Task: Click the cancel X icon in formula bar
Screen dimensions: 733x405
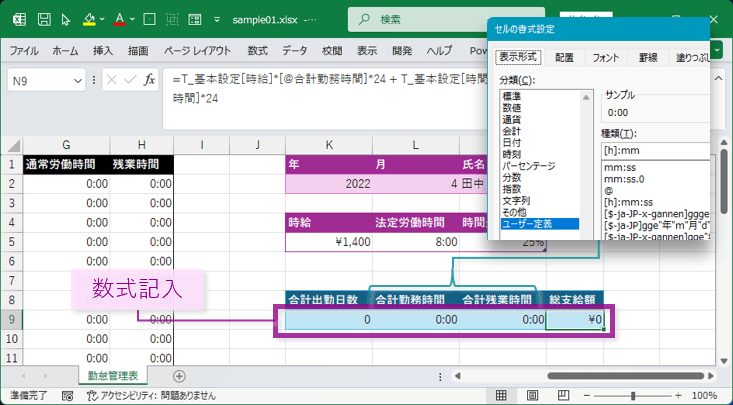Action: 111,80
